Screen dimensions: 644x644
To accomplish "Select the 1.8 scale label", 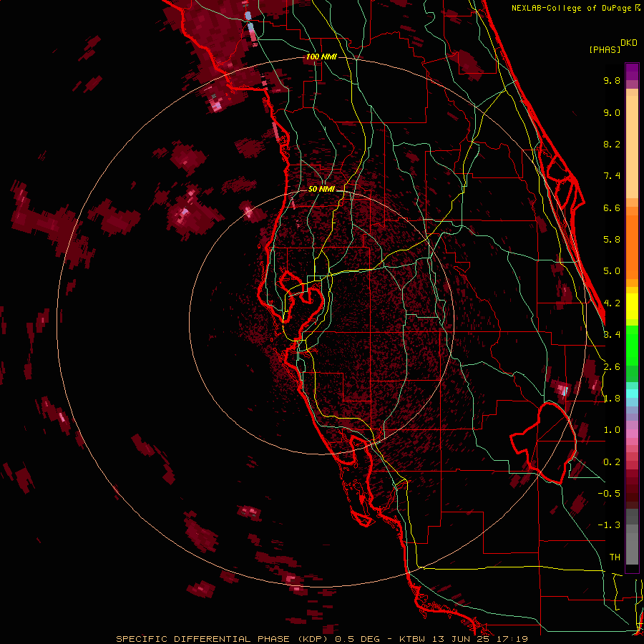I will [612, 399].
